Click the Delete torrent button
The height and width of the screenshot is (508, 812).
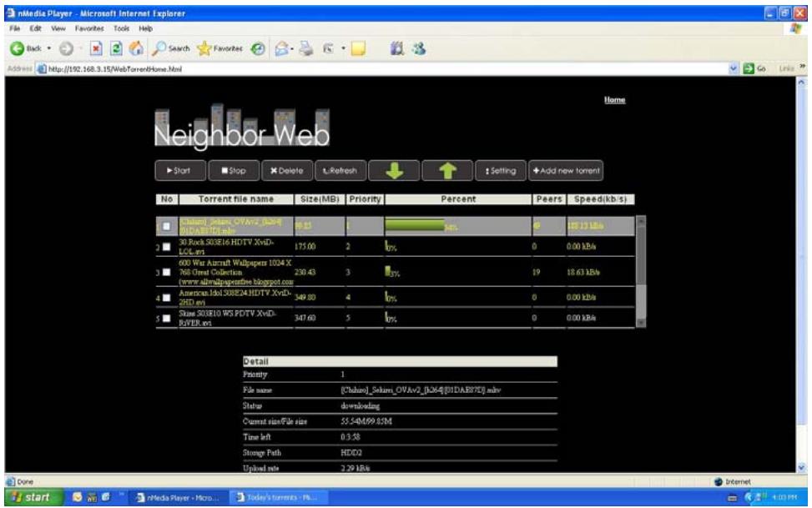(287, 170)
